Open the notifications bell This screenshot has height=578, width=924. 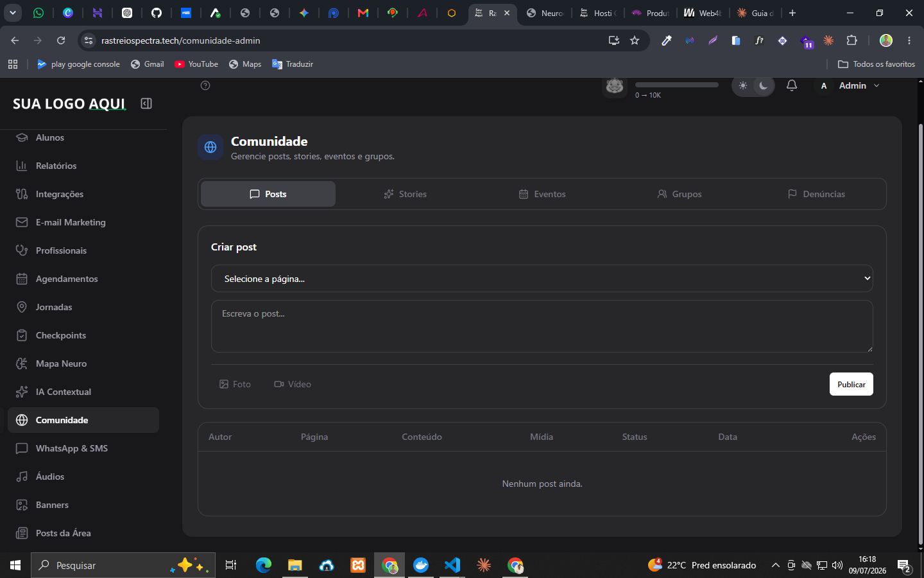(x=792, y=85)
